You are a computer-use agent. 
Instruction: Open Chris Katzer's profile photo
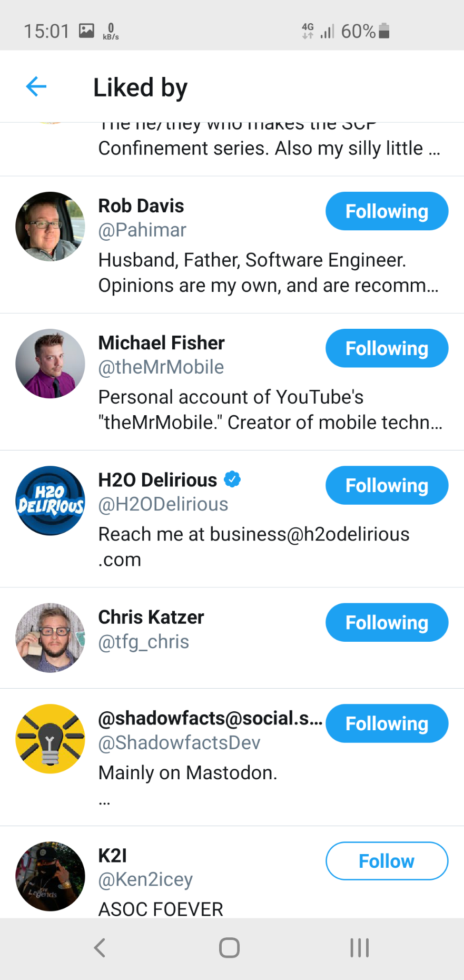click(50, 638)
